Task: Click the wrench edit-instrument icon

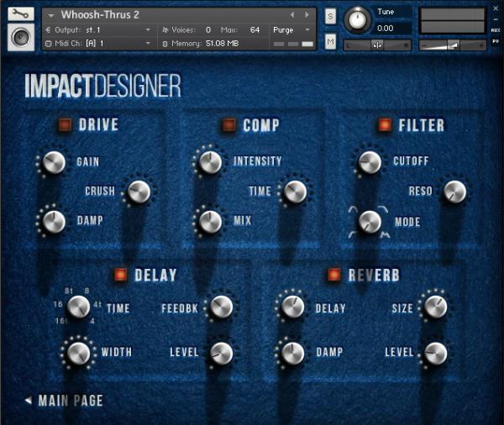Action: (20, 14)
